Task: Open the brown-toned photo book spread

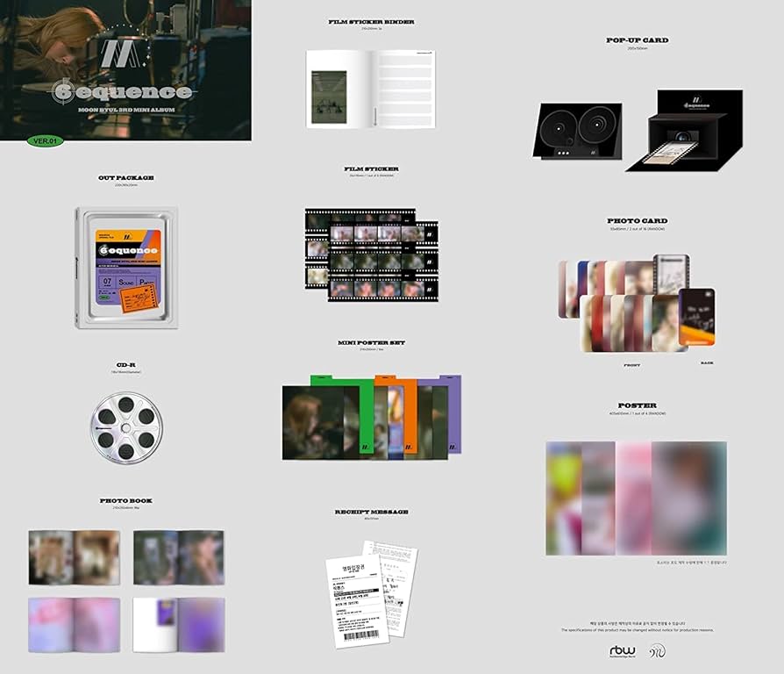Action: click(74, 557)
